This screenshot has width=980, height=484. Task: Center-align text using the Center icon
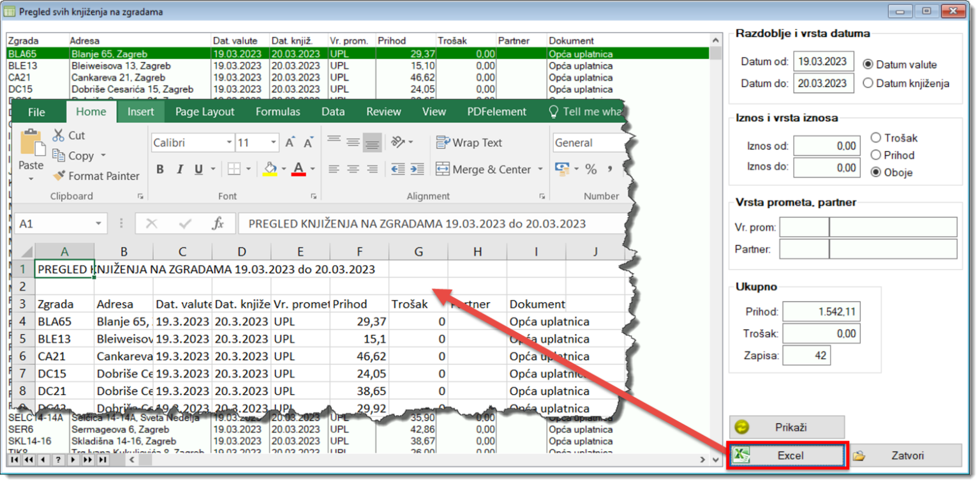[353, 169]
